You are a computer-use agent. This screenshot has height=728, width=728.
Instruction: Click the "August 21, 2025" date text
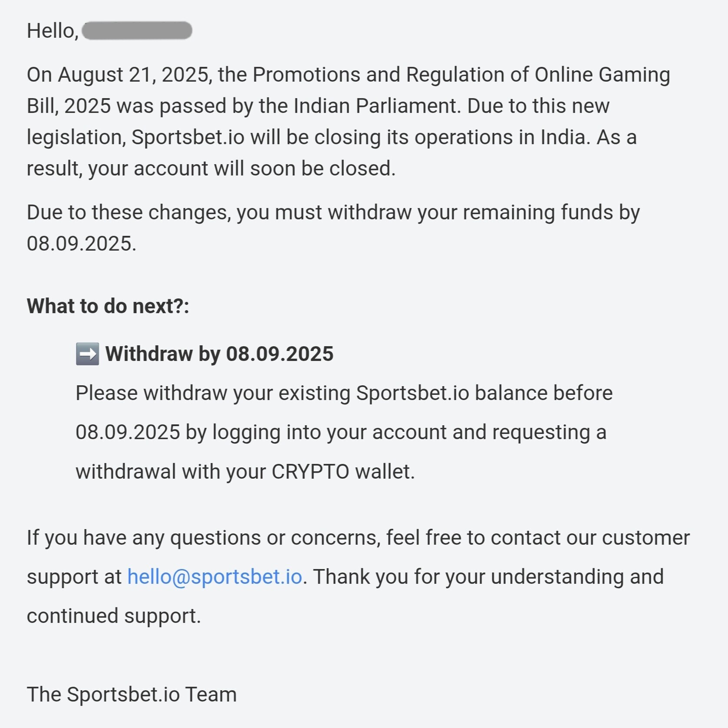click(x=135, y=75)
